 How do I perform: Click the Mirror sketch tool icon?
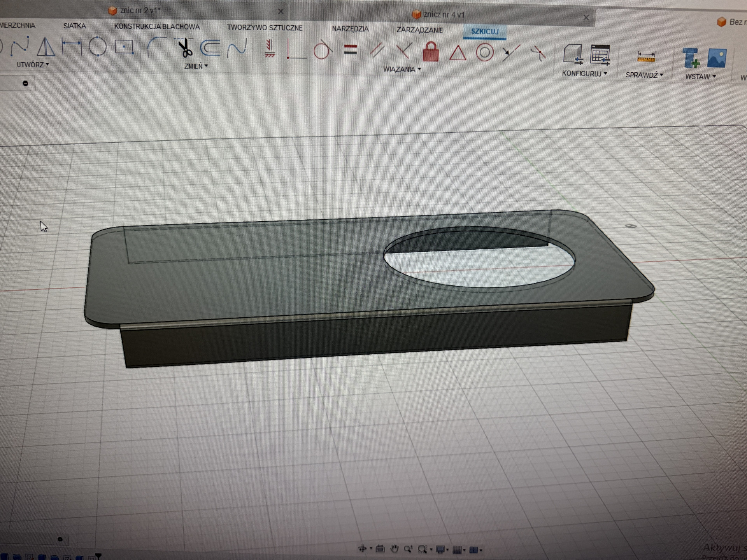46,47
